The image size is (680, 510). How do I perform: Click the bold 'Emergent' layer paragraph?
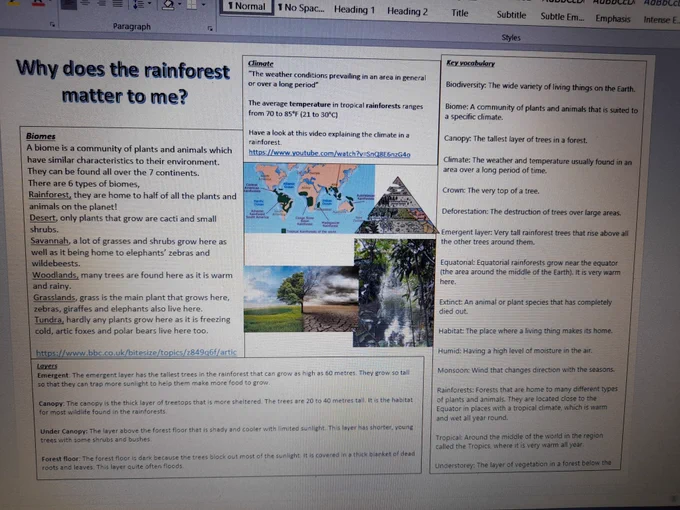tap(223, 378)
